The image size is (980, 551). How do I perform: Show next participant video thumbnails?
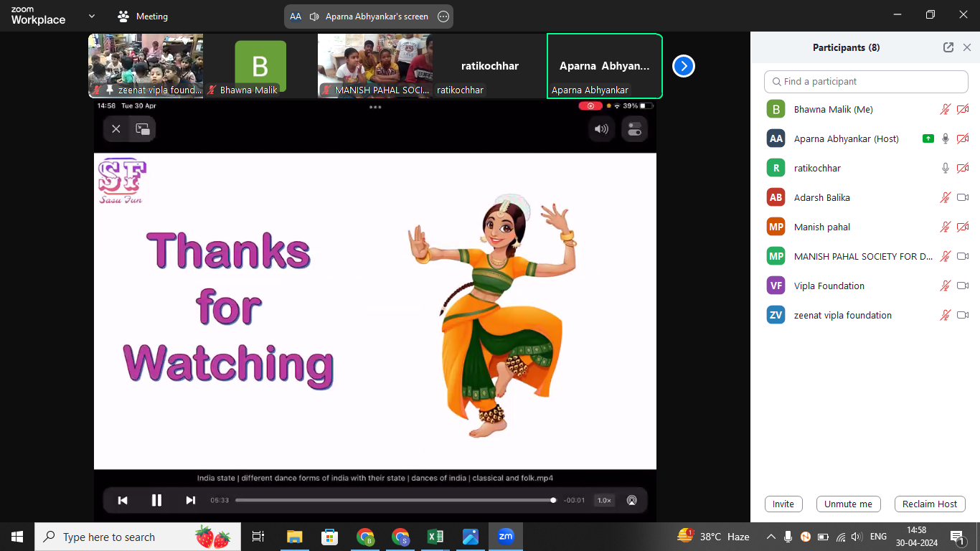pyautogui.click(x=683, y=66)
